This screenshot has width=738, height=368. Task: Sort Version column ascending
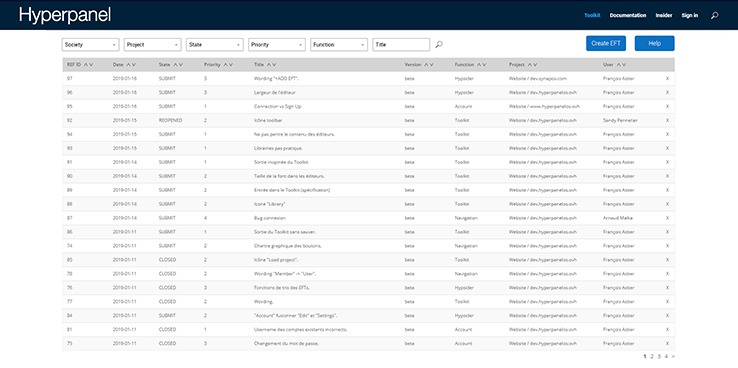[426, 64]
